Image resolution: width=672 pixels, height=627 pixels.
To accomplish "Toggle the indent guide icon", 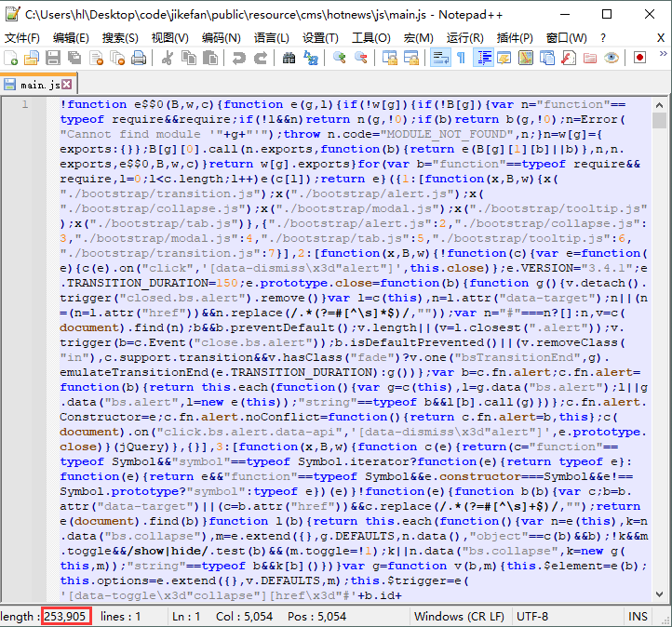I will [483, 58].
